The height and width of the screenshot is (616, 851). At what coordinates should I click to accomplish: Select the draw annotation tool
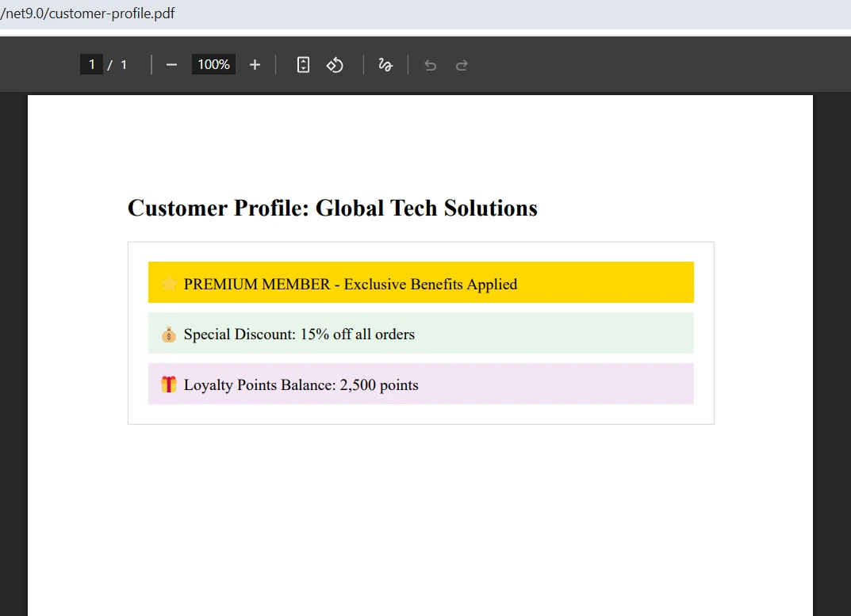coord(385,64)
